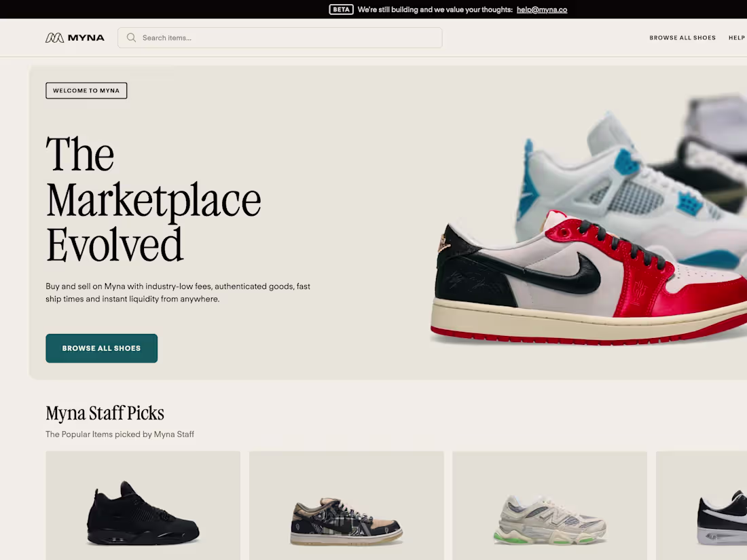Focus the Search items field
Image resolution: width=747 pixels, height=560 pixels.
tap(280, 37)
